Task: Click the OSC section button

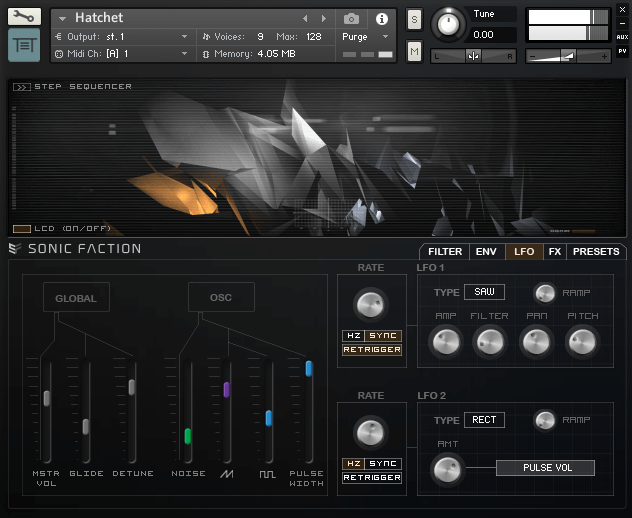Action: 221,297
